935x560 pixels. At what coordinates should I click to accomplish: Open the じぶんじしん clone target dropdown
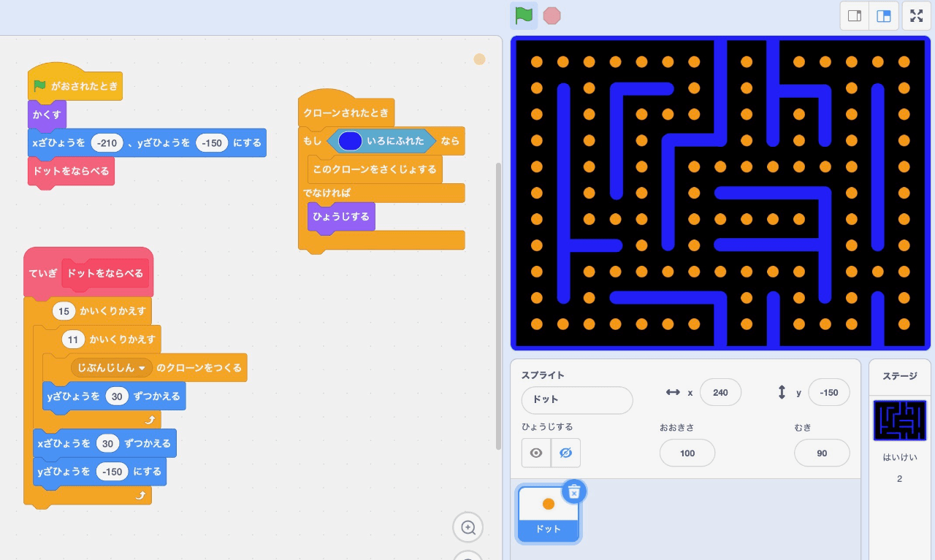(x=112, y=368)
